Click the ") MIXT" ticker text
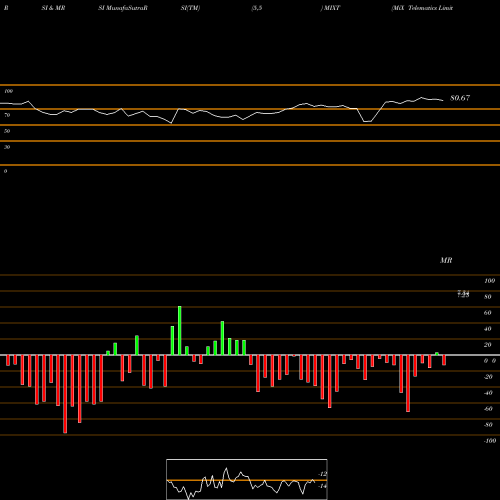Screen dimensions: 500x500 [330, 8]
